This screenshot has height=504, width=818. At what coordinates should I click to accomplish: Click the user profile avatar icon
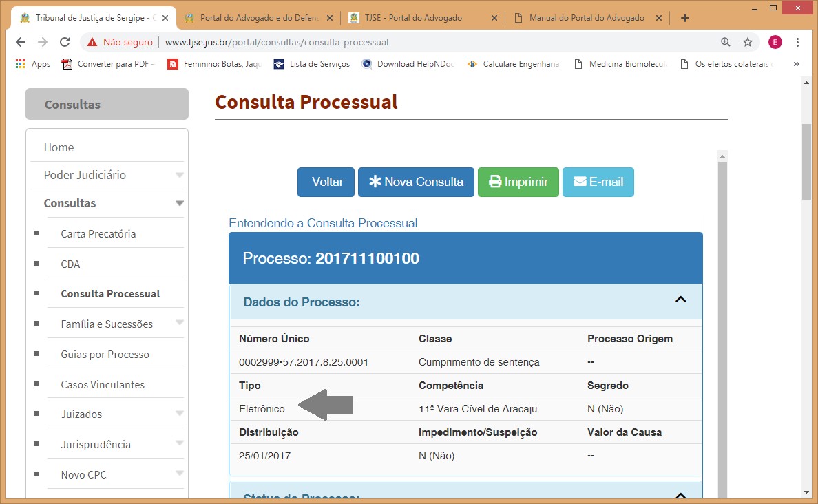tap(775, 42)
